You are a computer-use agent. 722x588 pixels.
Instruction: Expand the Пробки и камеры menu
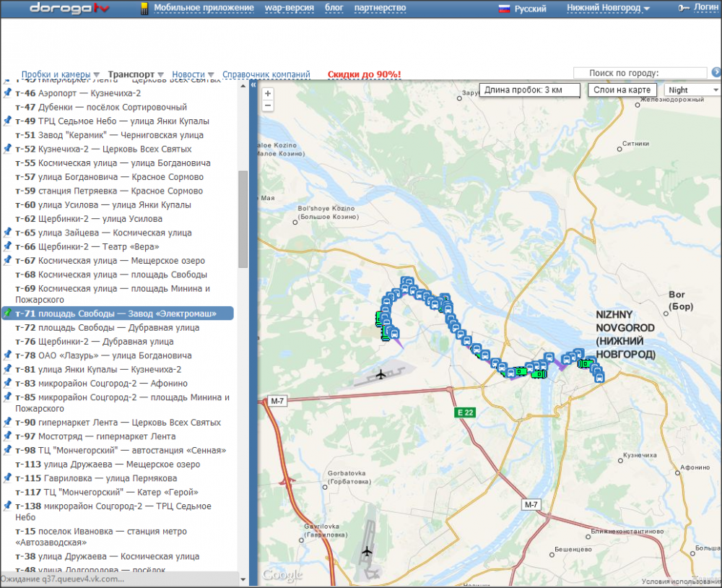pos(61,74)
